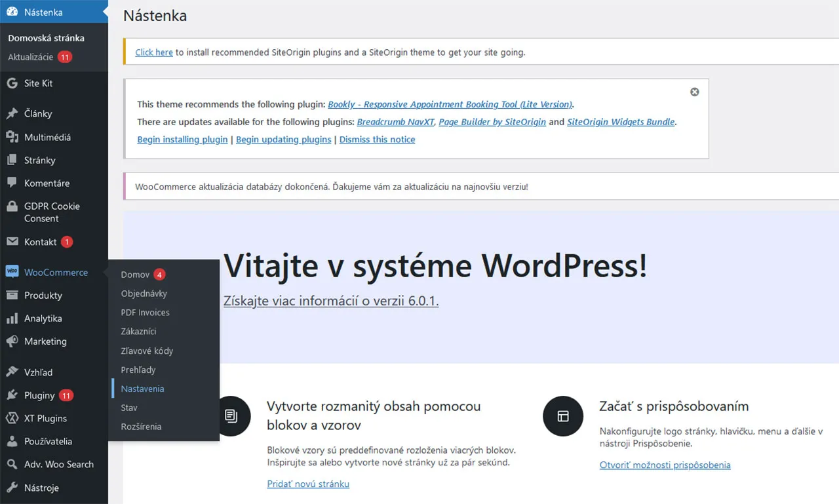Image resolution: width=839 pixels, height=504 pixels.
Task: Click the Komentáre speech bubble icon
Action: tap(12, 183)
